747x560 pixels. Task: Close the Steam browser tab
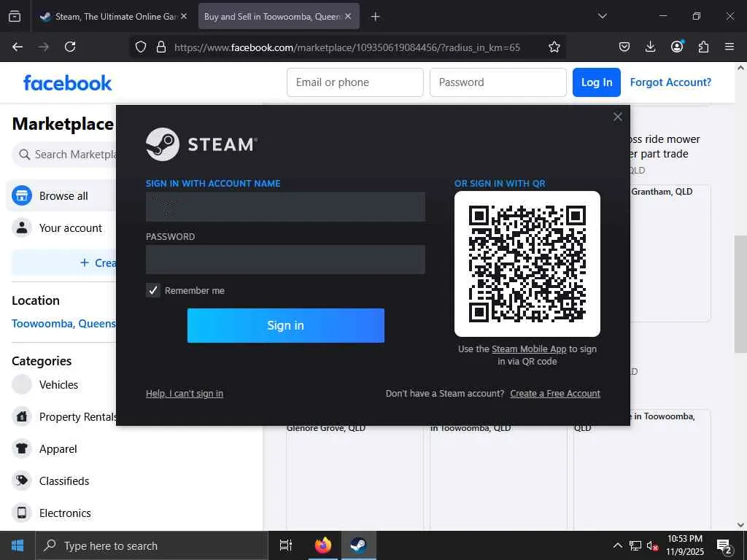[184, 16]
